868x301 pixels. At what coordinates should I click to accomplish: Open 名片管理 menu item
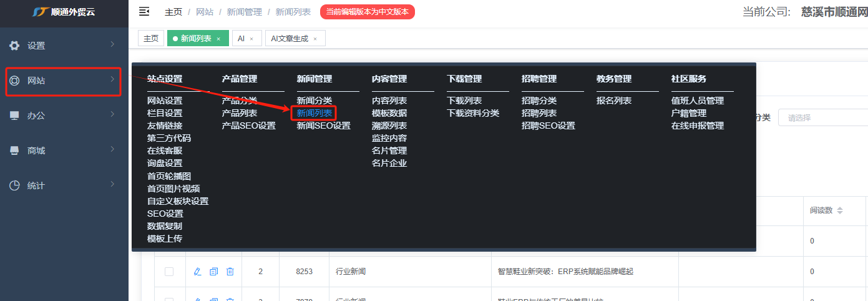pyautogui.click(x=389, y=150)
